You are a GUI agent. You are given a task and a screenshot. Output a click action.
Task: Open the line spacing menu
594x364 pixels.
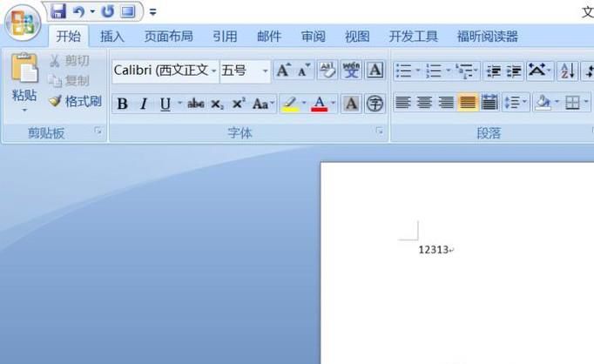click(516, 102)
